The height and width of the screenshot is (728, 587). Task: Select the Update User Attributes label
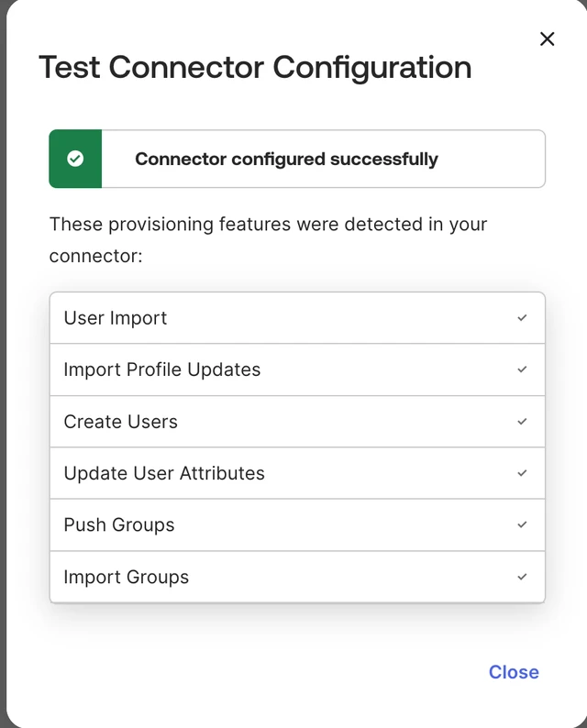[x=164, y=473]
